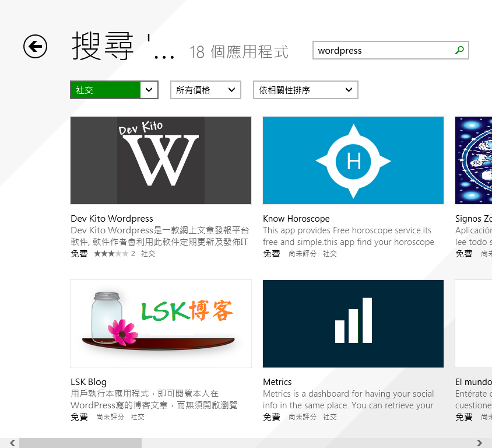Click the back arrow button
This screenshot has width=492, height=448.
point(35,47)
